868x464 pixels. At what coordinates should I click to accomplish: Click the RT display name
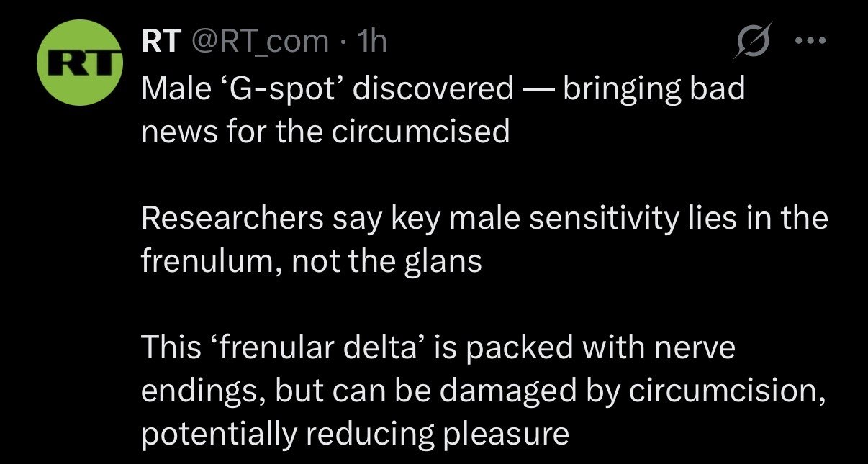click(x=158, y=42)
